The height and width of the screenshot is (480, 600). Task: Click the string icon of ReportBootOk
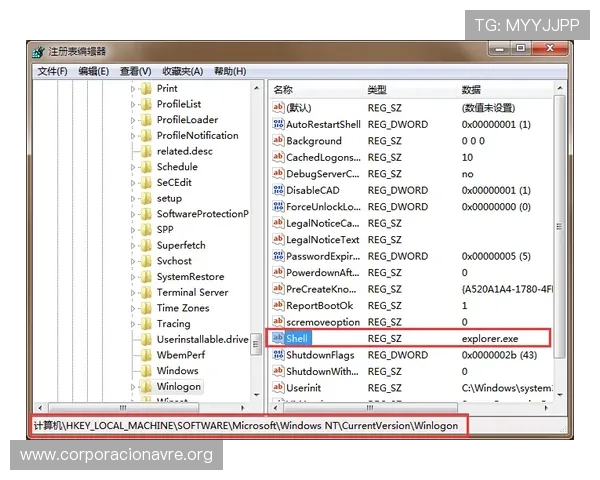278,305
